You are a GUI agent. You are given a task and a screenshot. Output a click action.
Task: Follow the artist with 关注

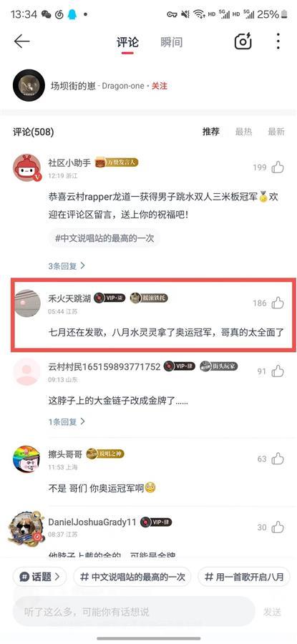pyautogui.click(x=160, y=87)
